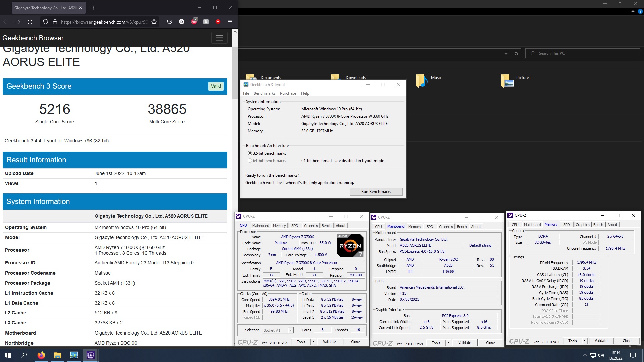Screen dimensions: 644x362
Task: Click the Firefox reload page icon
Action: 30,22
